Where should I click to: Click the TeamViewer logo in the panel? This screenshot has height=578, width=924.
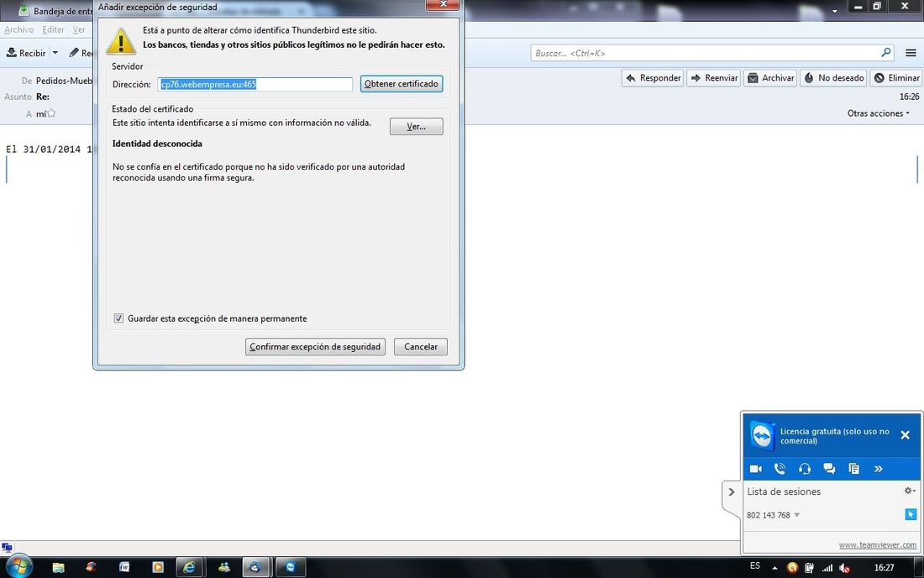click(762, 437)
